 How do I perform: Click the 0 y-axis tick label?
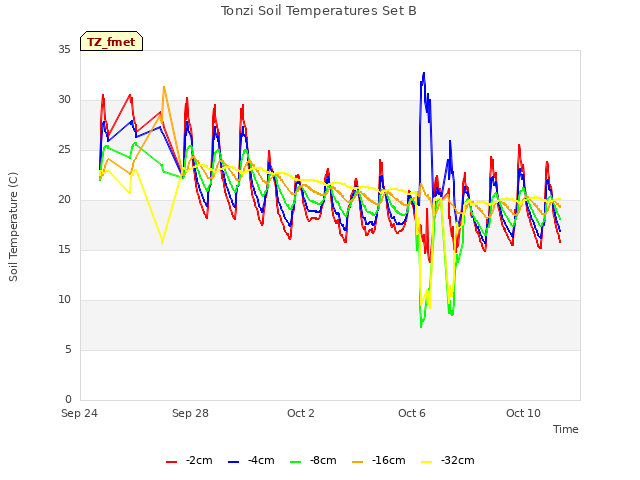pyautogui.click(x=68, y=400)
